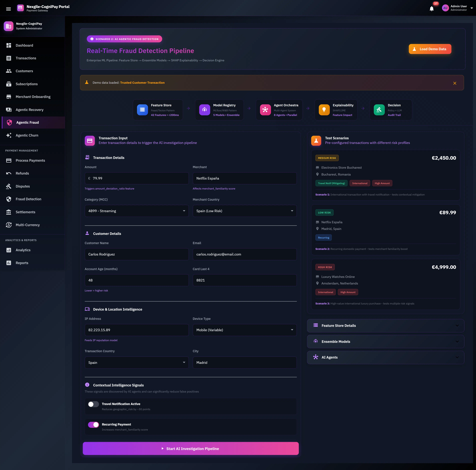The height and width of the screenshot is (470, 476).
Task: Open the Category (MCC) dropdown
Action: pyautogui.click(x=136, y=211)
